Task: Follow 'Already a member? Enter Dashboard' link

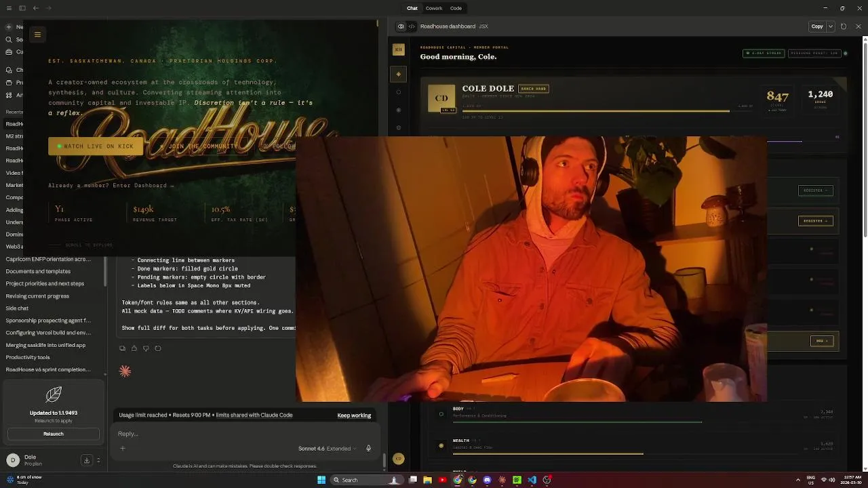Action: 111,186
